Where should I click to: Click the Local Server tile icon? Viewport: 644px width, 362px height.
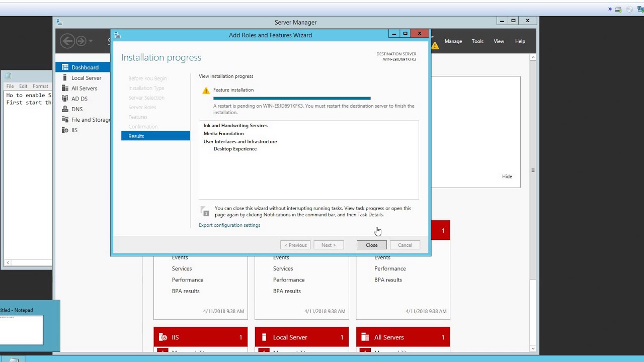tap(264, 337)
